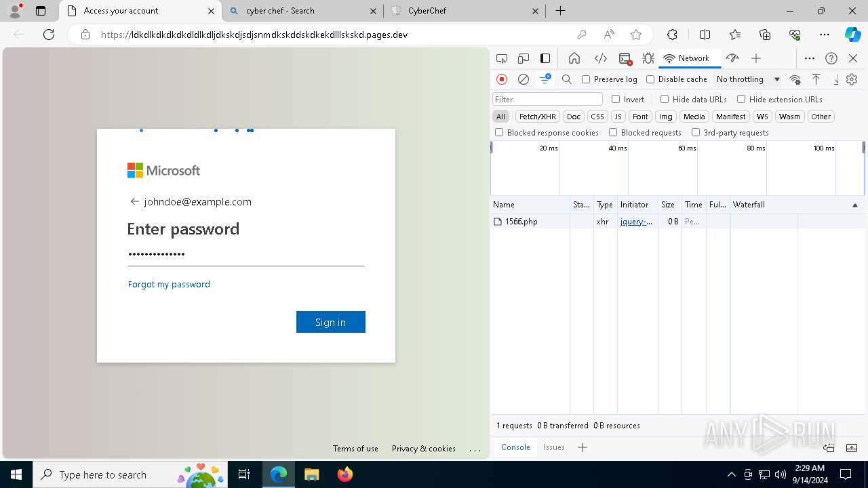Open the Performance tool icon
Image resolution: width=868 pixels, height=488 pixels.
(732, 58)
